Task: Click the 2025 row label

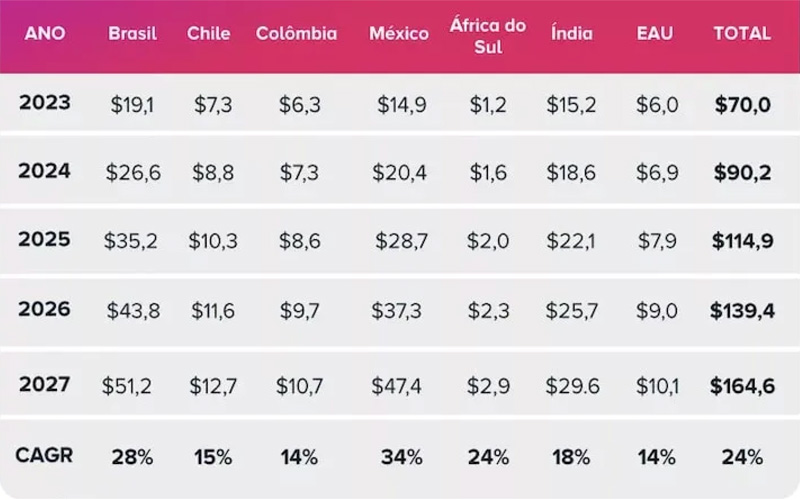Action: 45,240
